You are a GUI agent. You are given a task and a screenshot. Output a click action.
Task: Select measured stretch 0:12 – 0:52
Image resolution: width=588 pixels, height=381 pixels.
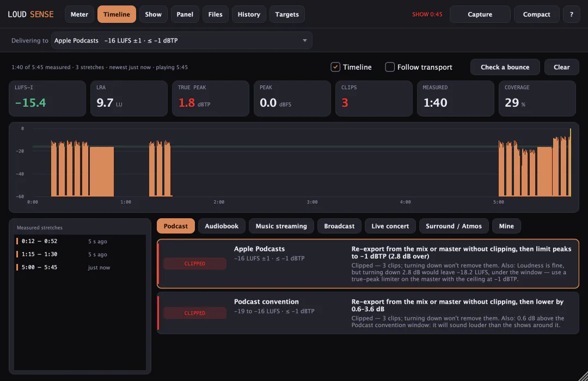80,241
